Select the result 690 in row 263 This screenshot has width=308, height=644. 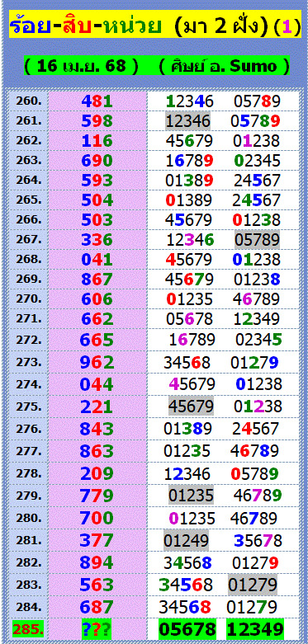pos(97,160)
